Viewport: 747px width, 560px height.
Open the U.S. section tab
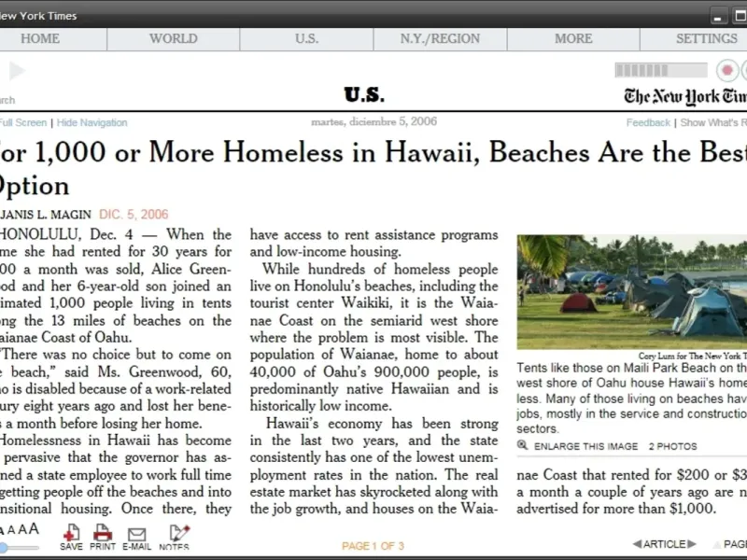click(x=307, y=38)
